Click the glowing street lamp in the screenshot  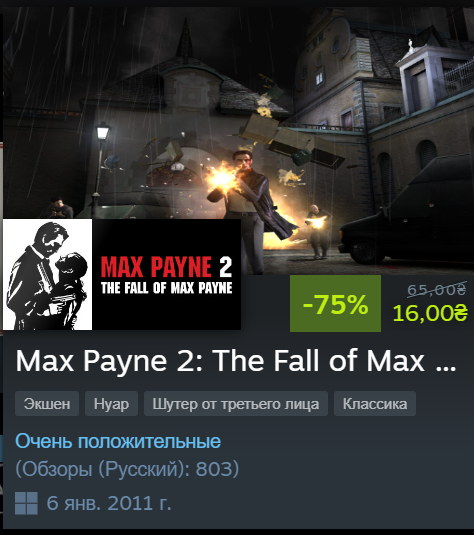pyautogui.click(x=102, y=131)
